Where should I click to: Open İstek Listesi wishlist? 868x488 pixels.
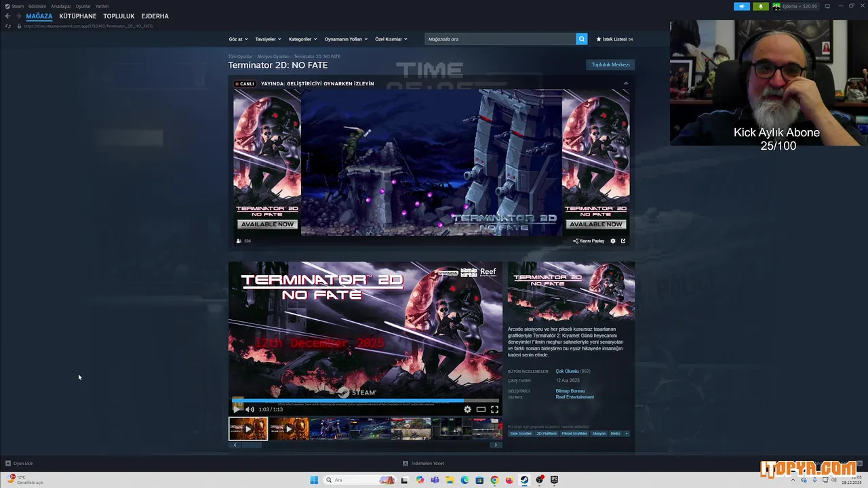pyautogui.click(x=614, y=39)
